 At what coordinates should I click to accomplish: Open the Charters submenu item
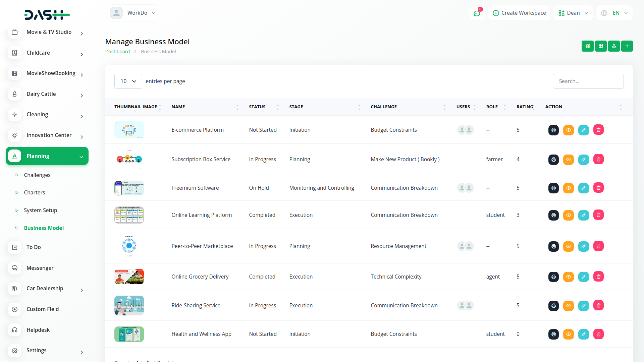click(34, 192)
